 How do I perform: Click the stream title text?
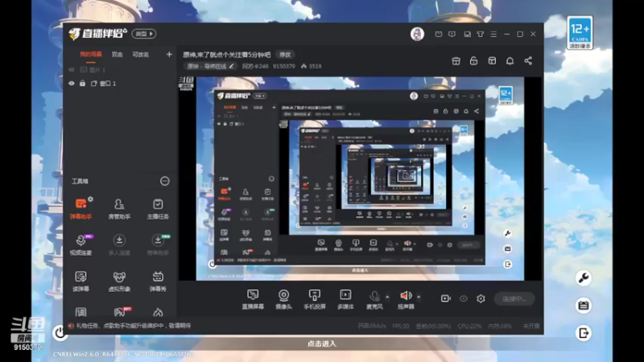(x=227, y=55)
